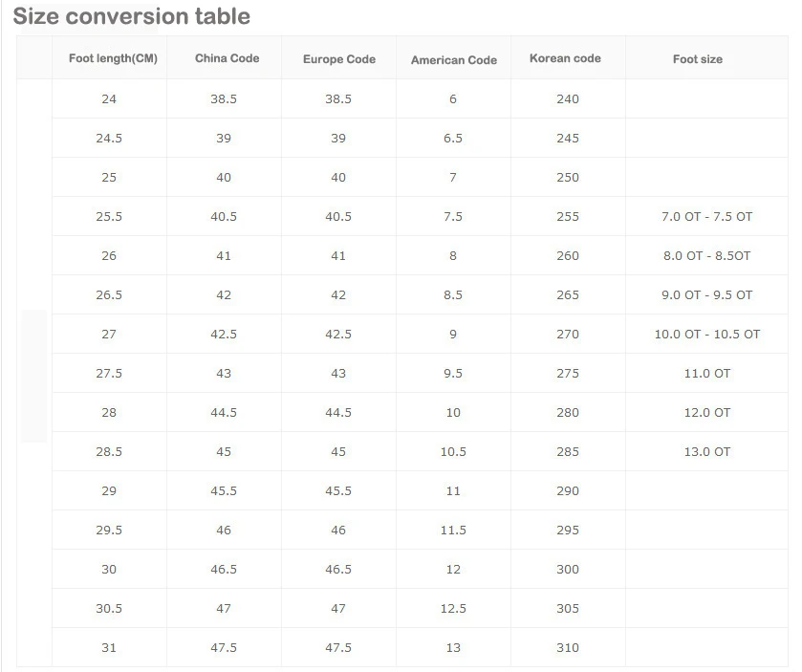The height and width of the screenshot is (672, 802).
Task: Select the 9.0 OT - 9.5 OT cell
Action: click(x=706, y=295)
